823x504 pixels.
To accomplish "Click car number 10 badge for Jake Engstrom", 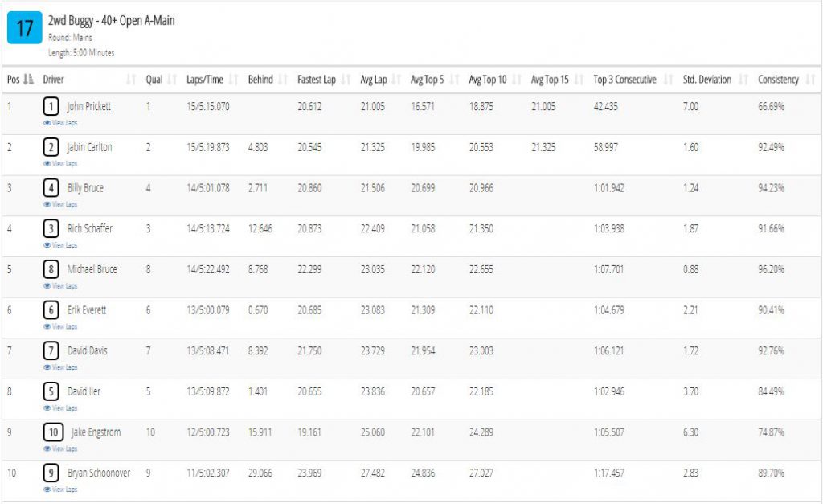I will click(53, 432).
